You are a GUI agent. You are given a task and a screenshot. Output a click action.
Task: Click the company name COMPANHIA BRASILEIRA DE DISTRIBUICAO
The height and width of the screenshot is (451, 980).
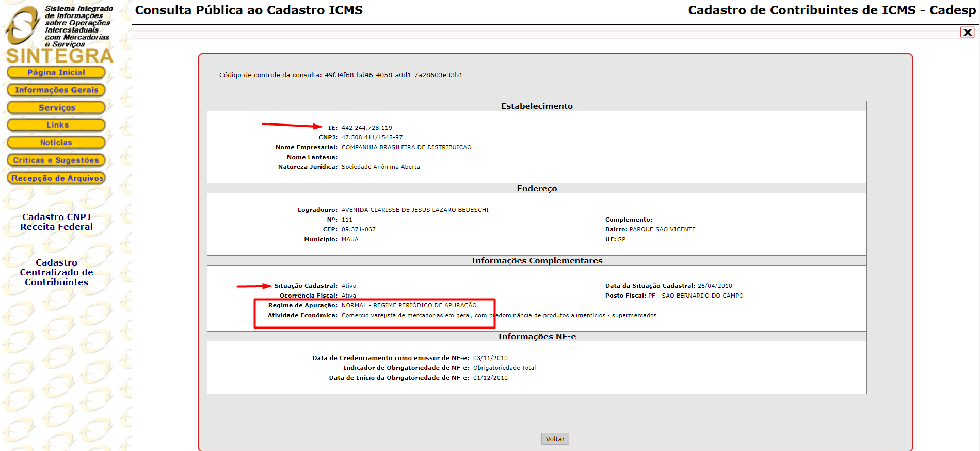click(406, 147)
